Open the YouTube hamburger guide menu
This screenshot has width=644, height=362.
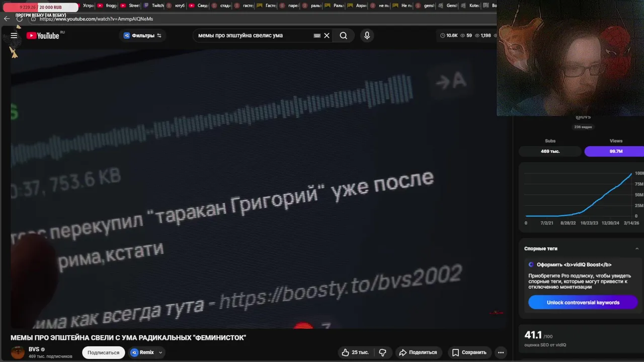point(14,35)
